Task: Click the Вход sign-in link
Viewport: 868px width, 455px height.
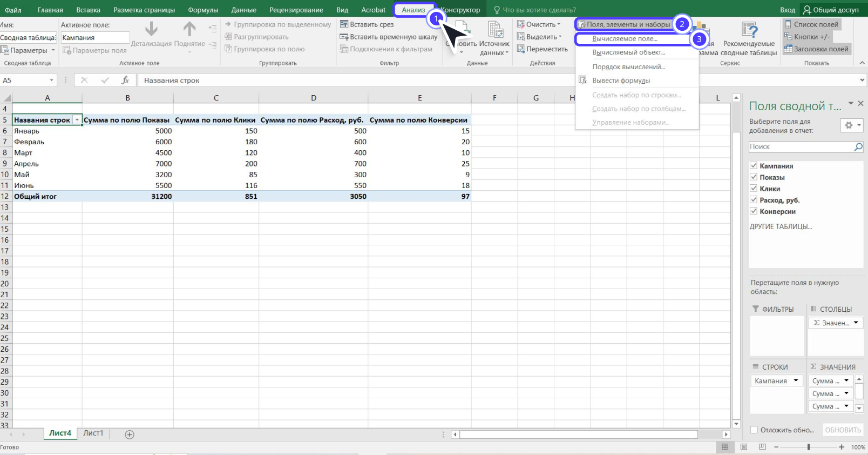Action: pyautogui.click(x=788, y=10)
